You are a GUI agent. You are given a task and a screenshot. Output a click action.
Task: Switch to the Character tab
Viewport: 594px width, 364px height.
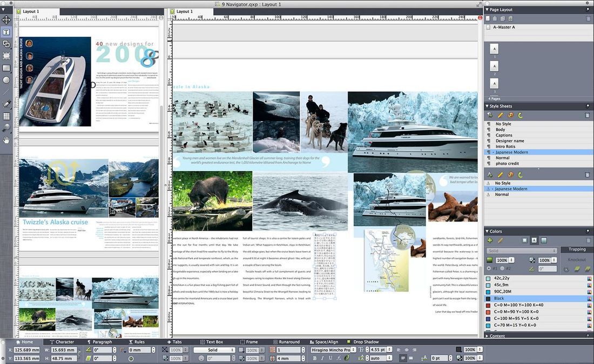pos(64,342)
